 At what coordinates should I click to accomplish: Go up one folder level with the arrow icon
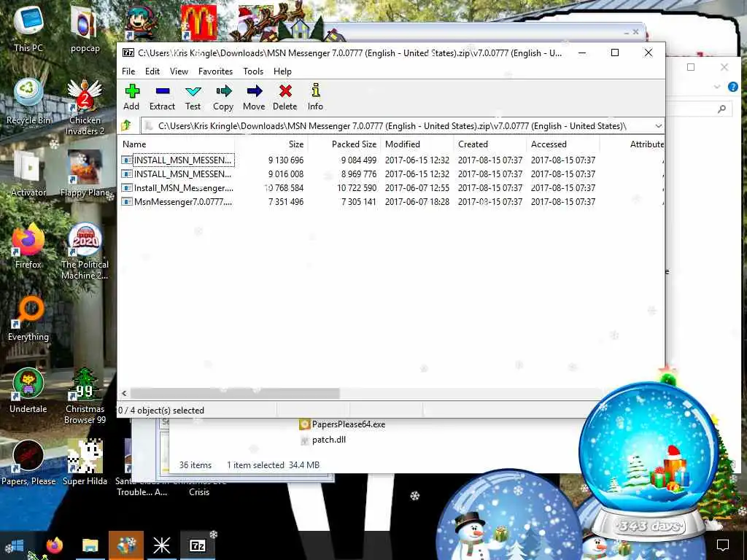click(x=126, y=125)
